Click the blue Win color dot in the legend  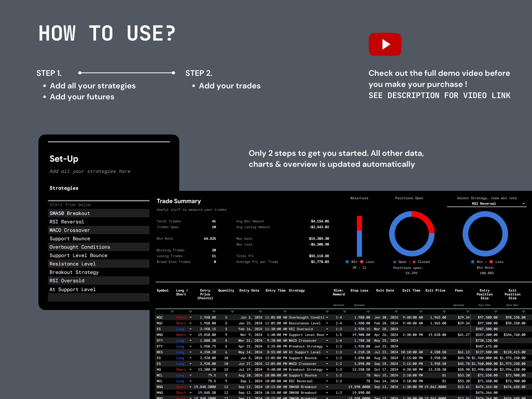pos(347,262)
